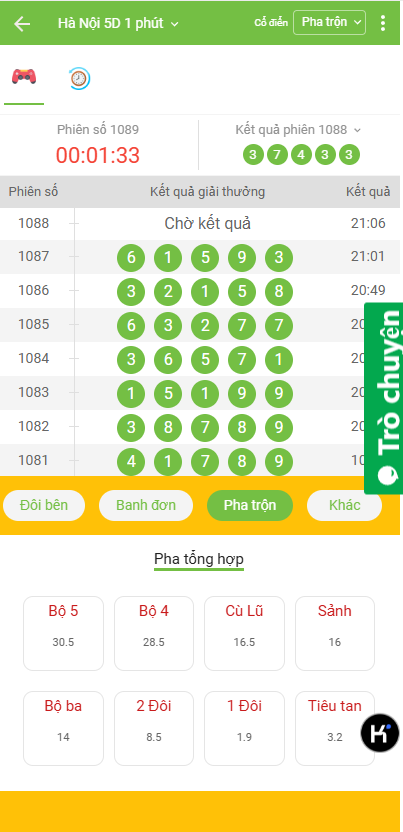Click the last result ball of session 1088

pyautogui.click(x=349, y=155)
